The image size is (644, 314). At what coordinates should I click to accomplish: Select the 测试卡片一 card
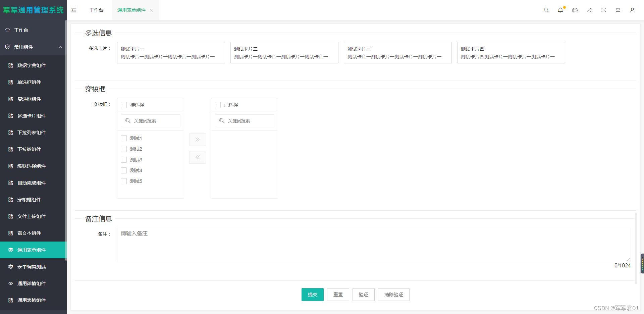pyautogui.click(x=171, y=53)
